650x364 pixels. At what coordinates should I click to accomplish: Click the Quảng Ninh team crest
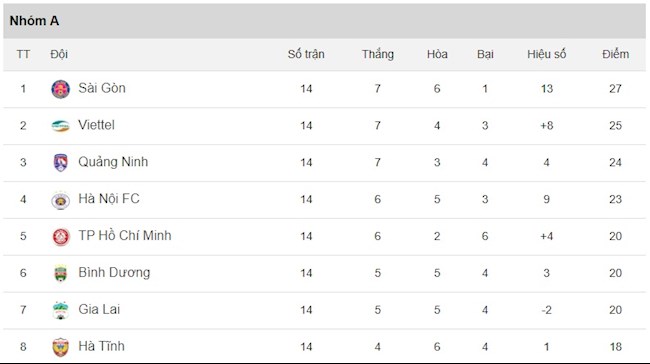click(x=61, y=163)
